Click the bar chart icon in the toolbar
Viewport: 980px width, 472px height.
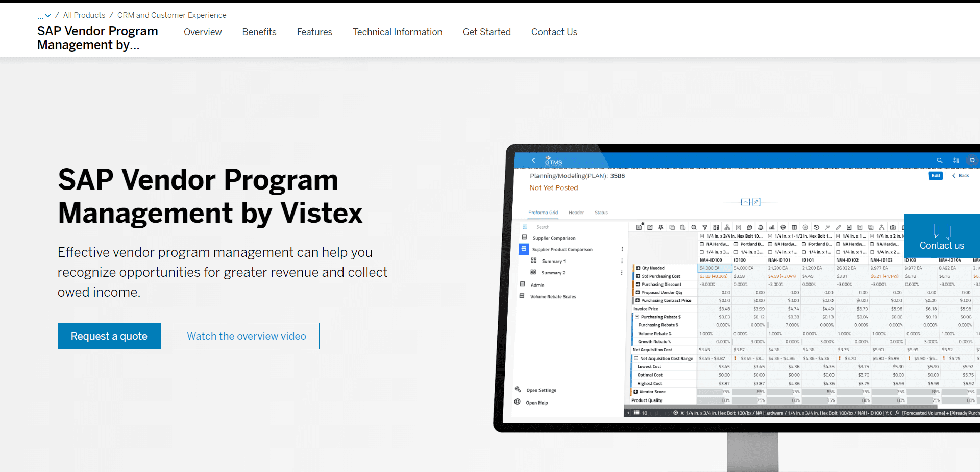tap(772, 227)
